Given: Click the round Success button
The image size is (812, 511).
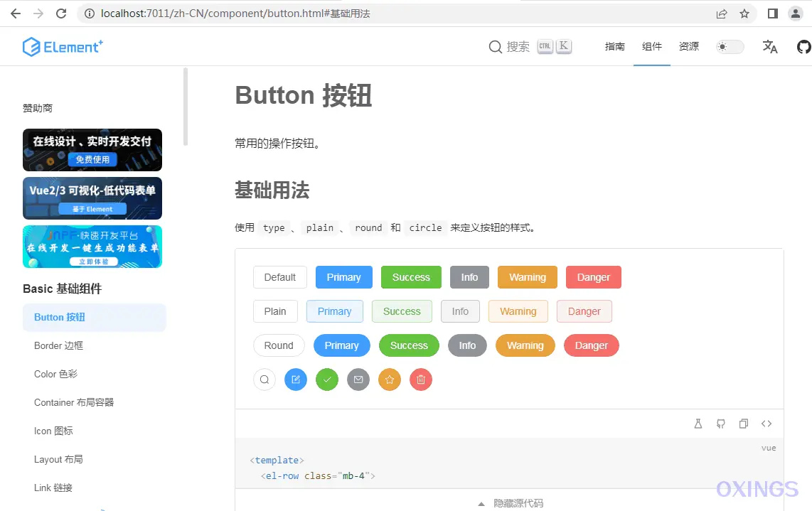Looking at the screenshot, I should click(x=409, y=345).
